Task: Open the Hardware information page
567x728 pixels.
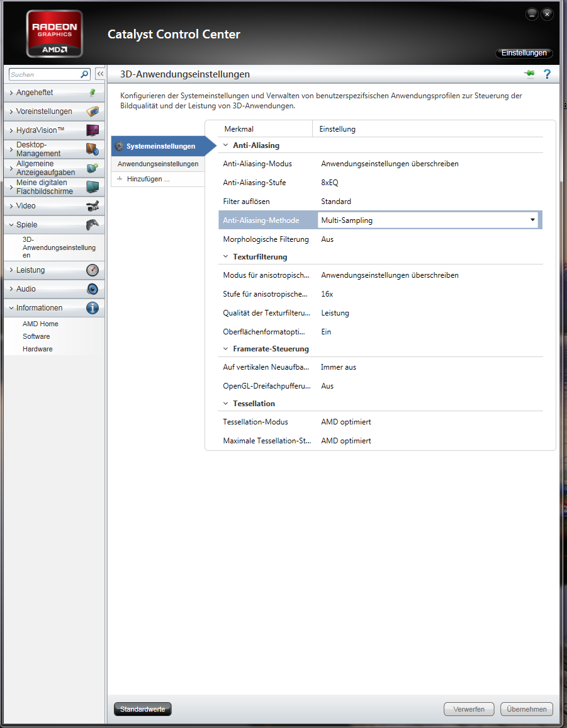Action: 38,349
